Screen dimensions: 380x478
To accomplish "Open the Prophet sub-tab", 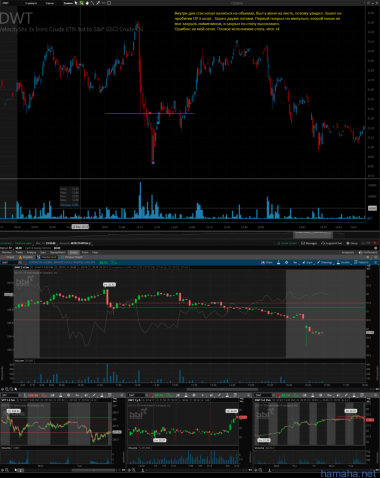I will (26, 257).
